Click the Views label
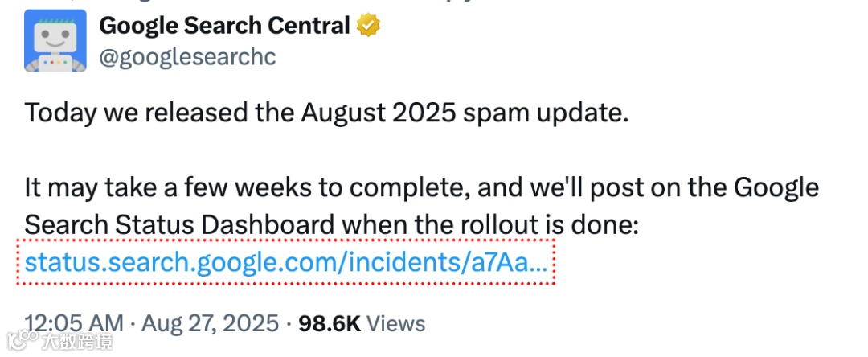This screenshot has height=357, width=868. (397, 324)
